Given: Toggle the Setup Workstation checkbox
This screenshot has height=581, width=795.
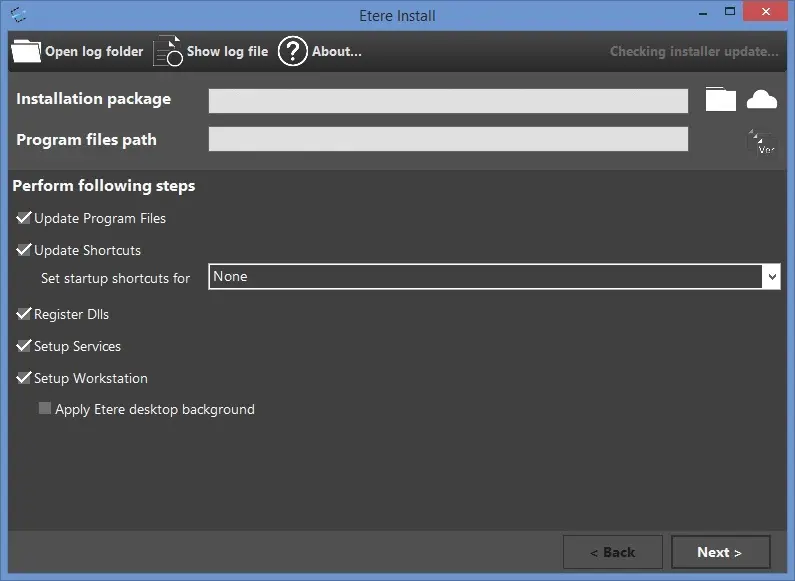Looking at the screenshot, I should click(x=24, y=378).
